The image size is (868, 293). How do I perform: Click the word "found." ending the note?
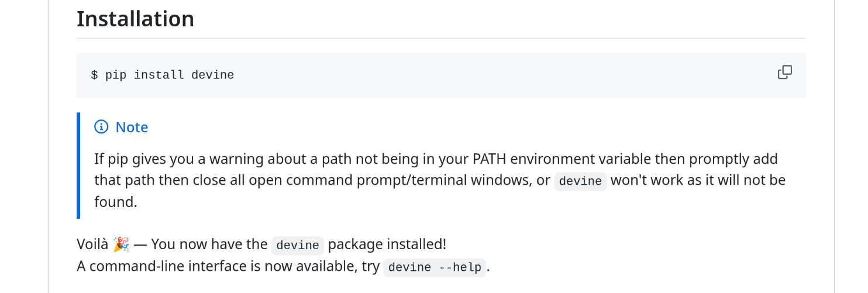coord(116,202)
